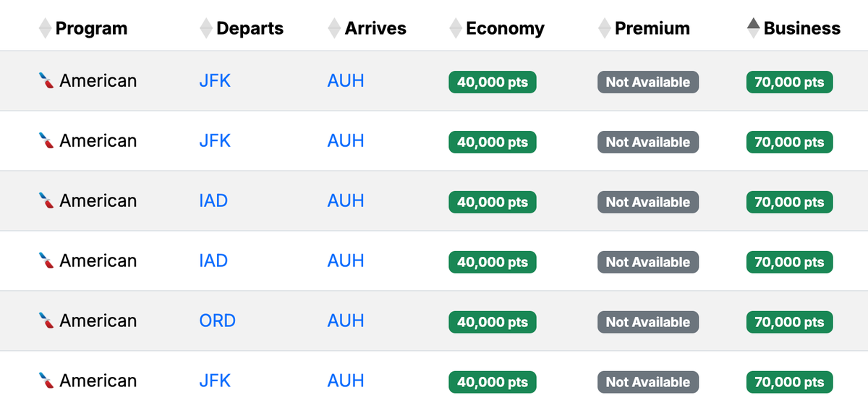
Task: Click 40,000 pts Economy badge in first row
Action: coord(493,82)
